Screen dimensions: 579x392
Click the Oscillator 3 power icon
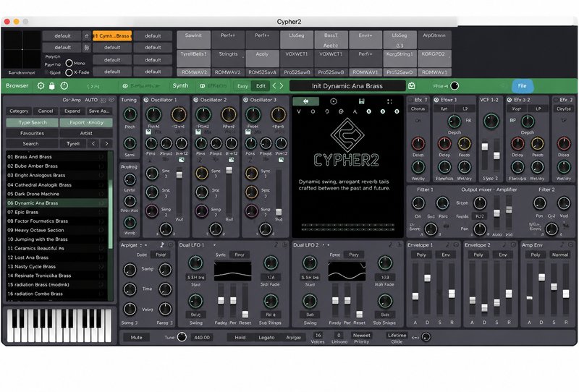(245, 100)
